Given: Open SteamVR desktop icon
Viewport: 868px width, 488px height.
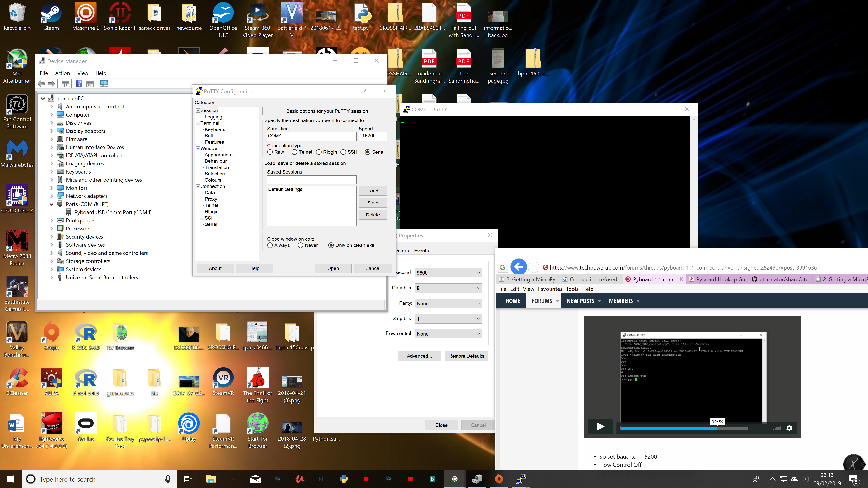Looking at the screenshot, I should tap(223, 382).
